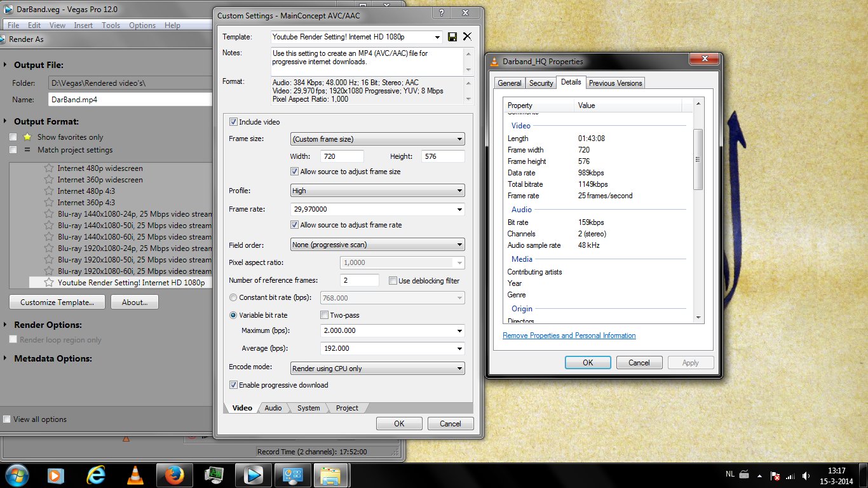Viewport: 868px width, 488px height.
Task: Click Remove Properties and Personal Information link
Action: pos(569,335)
